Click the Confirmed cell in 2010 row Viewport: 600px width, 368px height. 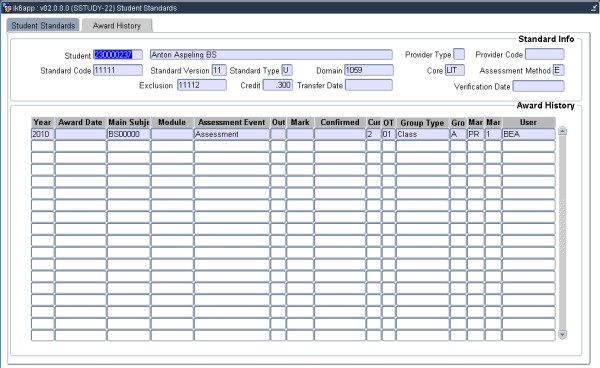(x=340, y=134)
